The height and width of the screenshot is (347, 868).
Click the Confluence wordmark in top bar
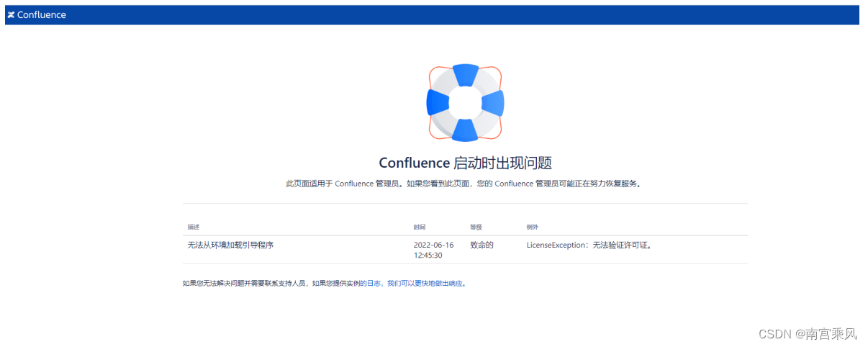click(42, 15)
